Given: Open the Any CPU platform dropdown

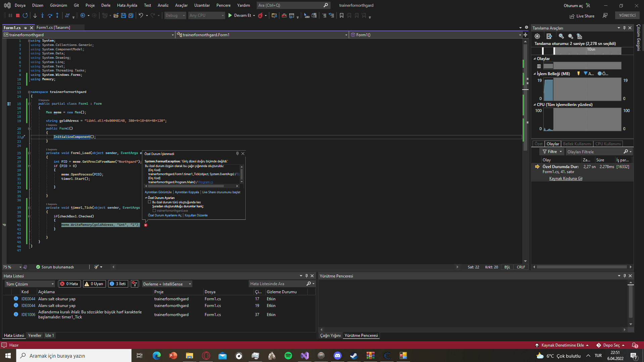Looking at the screenshot, I should click(206, 15).
